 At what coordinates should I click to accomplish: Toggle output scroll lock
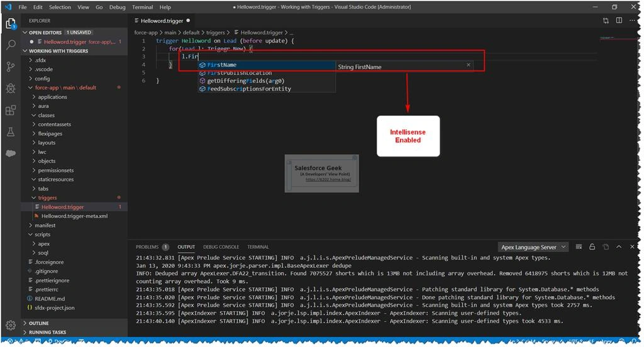(x=592, y=247)
